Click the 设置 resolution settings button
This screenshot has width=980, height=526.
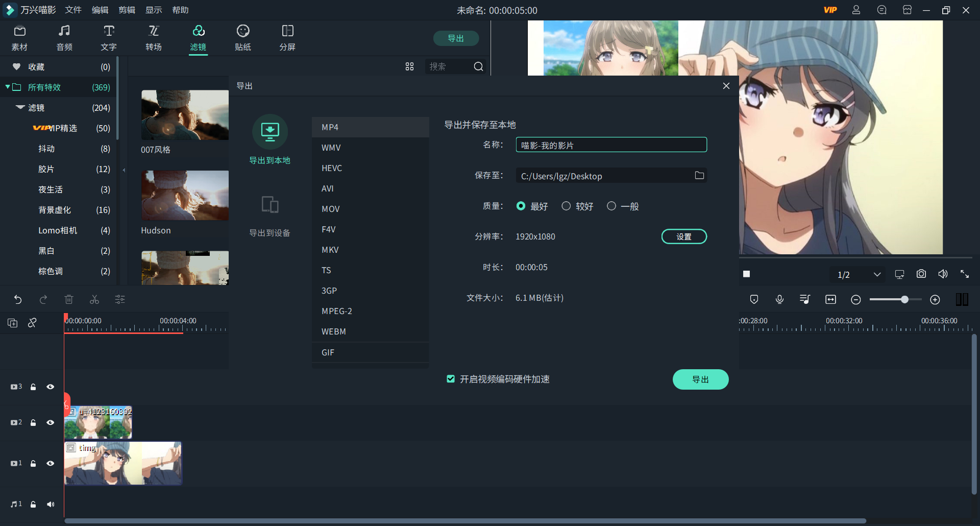684,236
